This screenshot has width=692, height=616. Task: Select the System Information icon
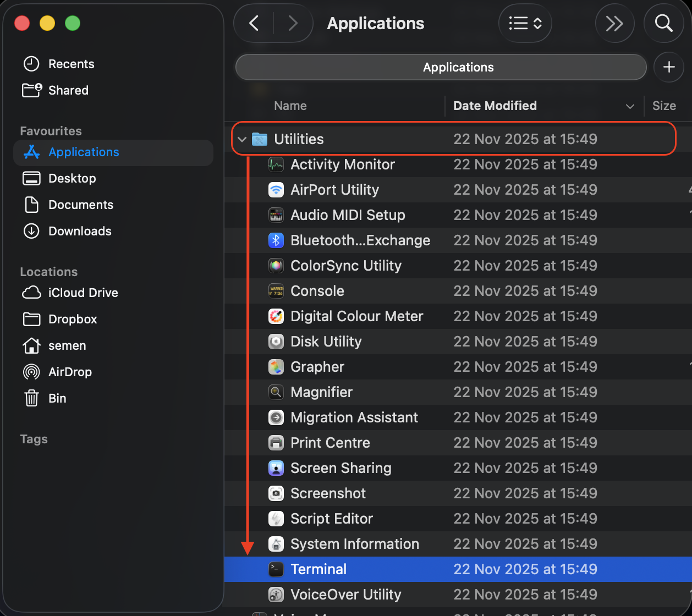276,544
